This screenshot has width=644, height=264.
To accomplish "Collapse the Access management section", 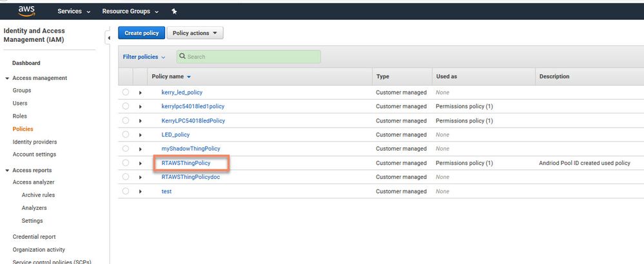I will pos(7,78).
